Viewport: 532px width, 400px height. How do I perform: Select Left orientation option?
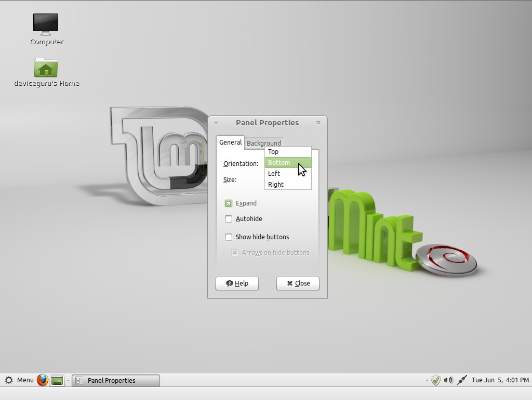tap(288, 174)
